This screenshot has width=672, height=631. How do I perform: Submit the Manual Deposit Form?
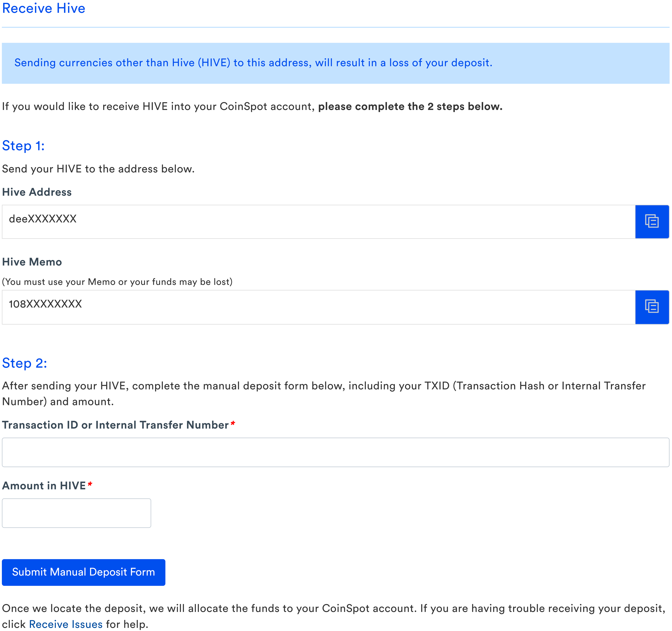(x=84, y=572)
